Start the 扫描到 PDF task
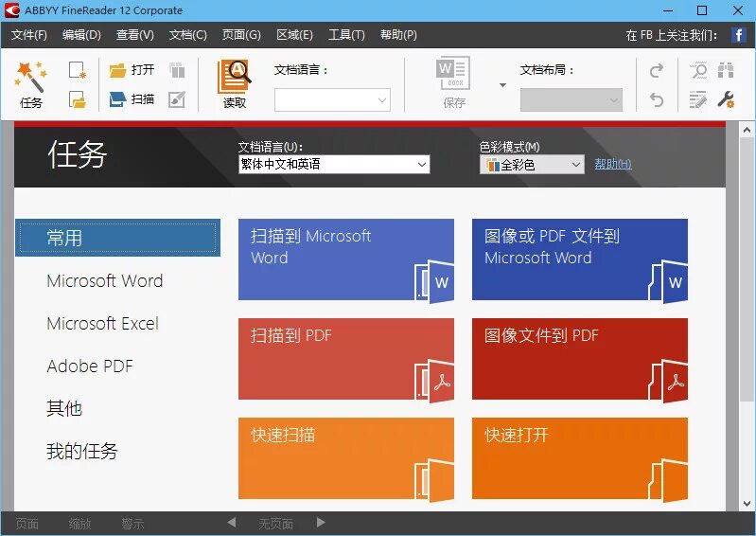Viewport: 756px width, 536px height. (x=346, y=359)
